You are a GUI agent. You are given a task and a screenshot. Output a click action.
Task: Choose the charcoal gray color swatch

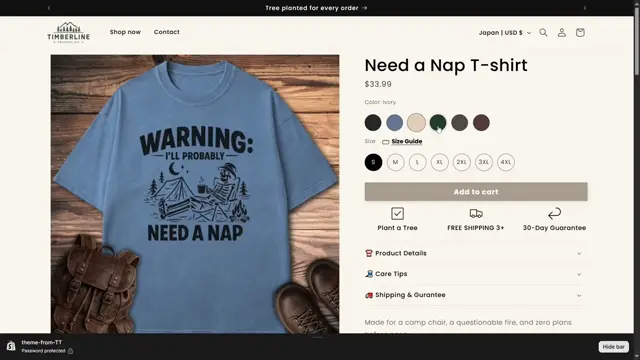460,122
